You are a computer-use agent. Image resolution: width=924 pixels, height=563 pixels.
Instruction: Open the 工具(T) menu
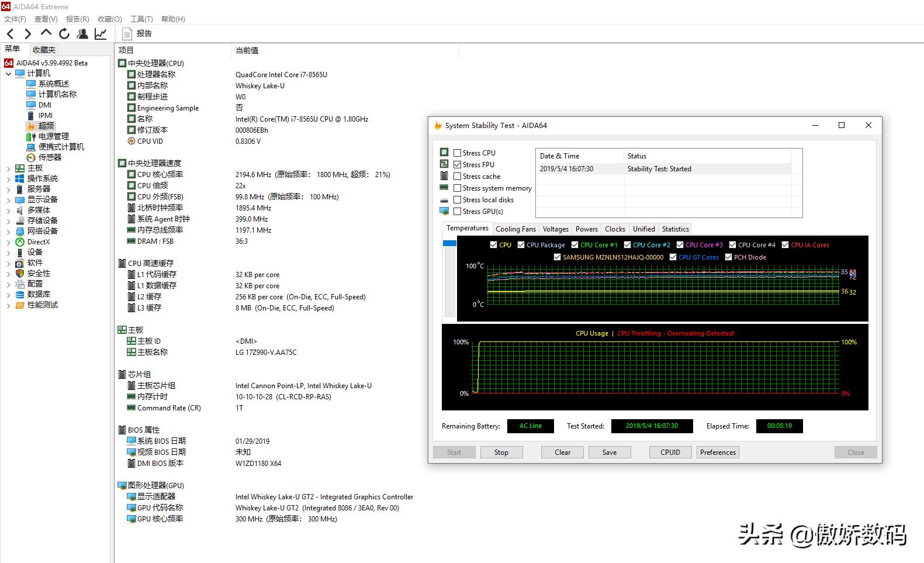click(x=141, y=19)
